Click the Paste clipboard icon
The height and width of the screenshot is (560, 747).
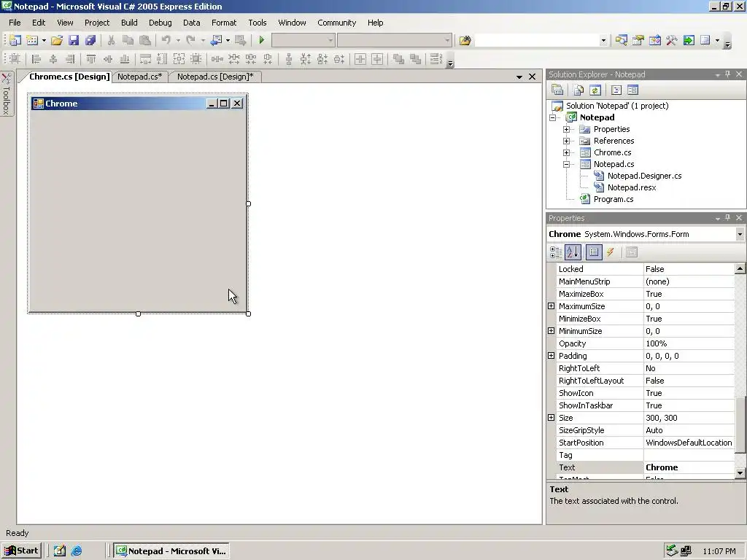click(145, 41)
